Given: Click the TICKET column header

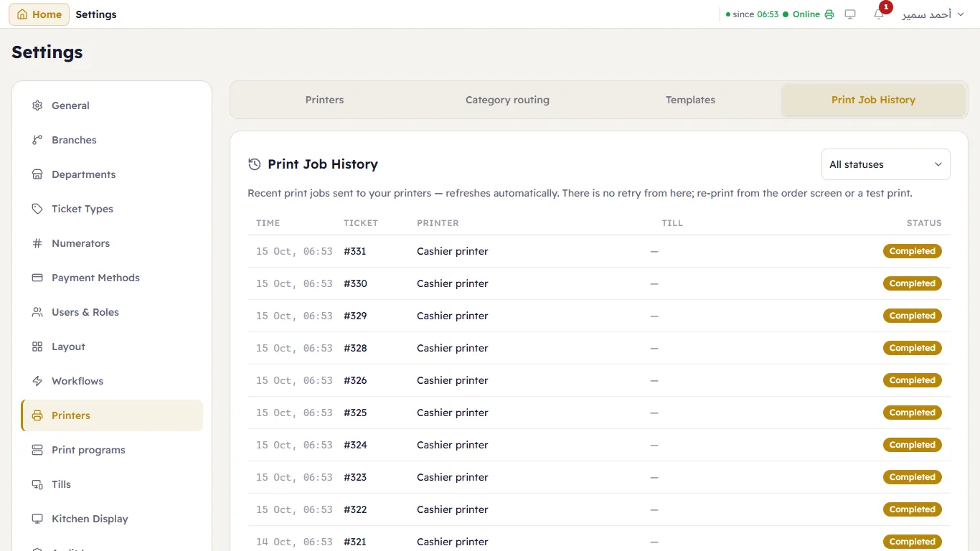Looking at the screenshot, I should click(x=361, y=223).
